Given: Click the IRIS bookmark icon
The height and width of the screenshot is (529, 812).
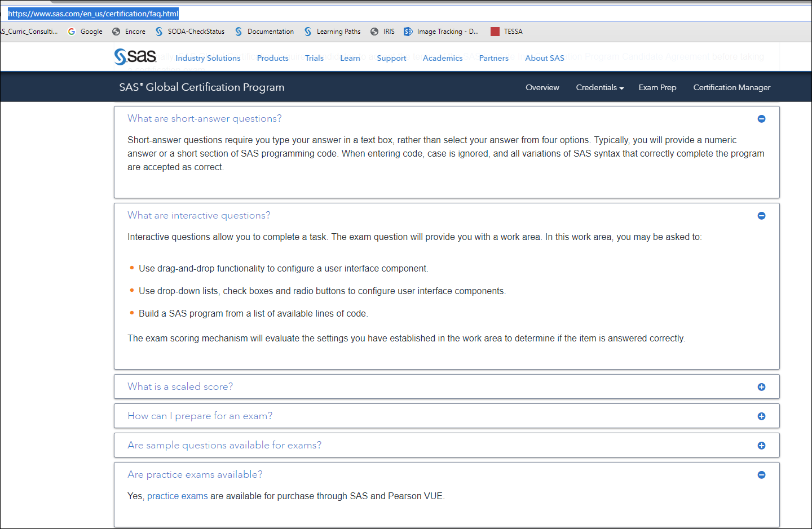Looking at the screenshot, I should pyautogui.click(x=374, y=32).
